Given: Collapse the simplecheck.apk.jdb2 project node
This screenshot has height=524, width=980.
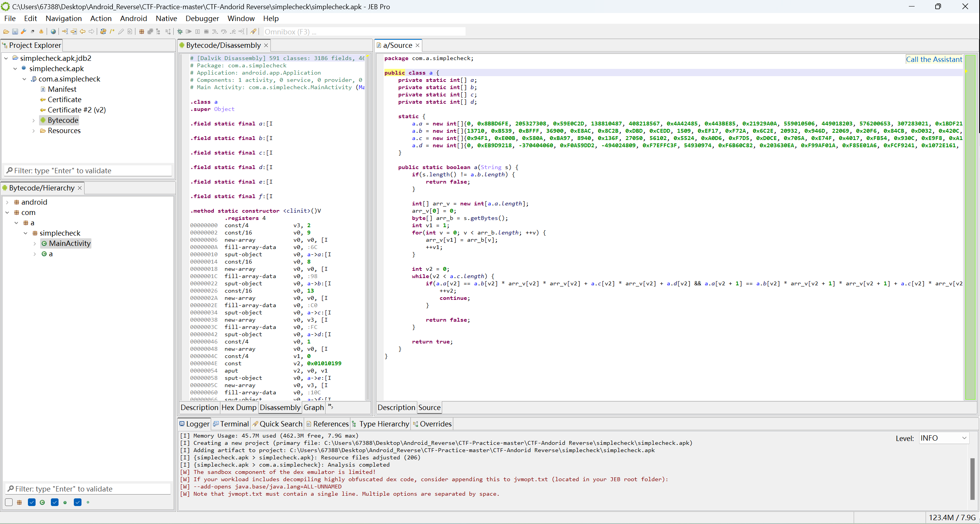Looking at the screenshot, I should [6, 58].
